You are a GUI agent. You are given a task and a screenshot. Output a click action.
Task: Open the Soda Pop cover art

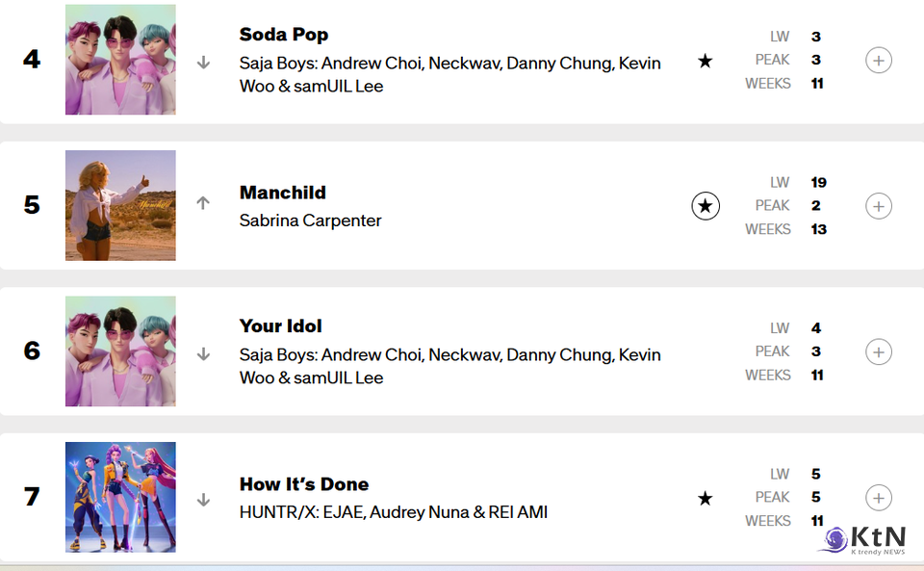(x=120, y=60)
